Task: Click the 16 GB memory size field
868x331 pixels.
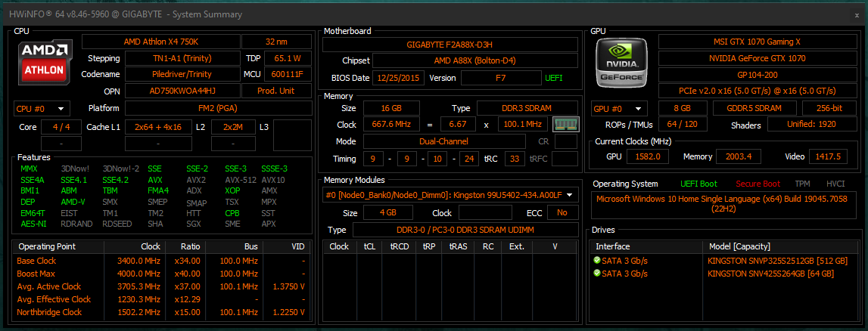Action: 391,108
